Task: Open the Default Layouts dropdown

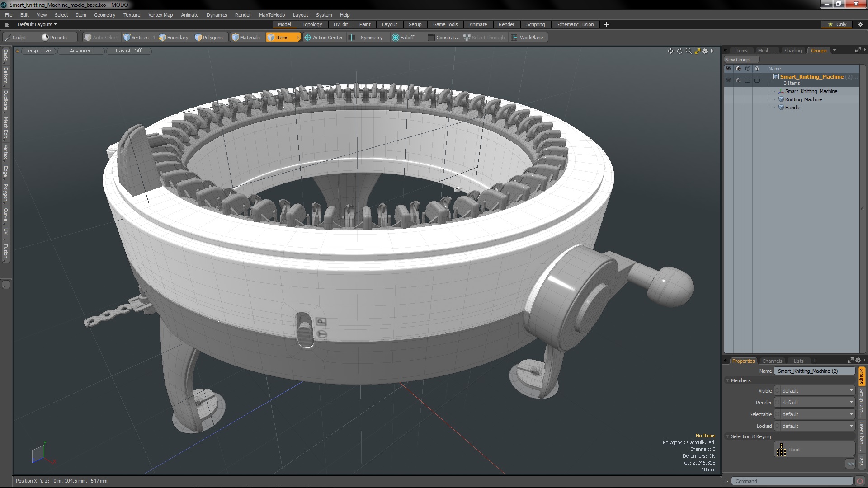Action: pos(37,24)
